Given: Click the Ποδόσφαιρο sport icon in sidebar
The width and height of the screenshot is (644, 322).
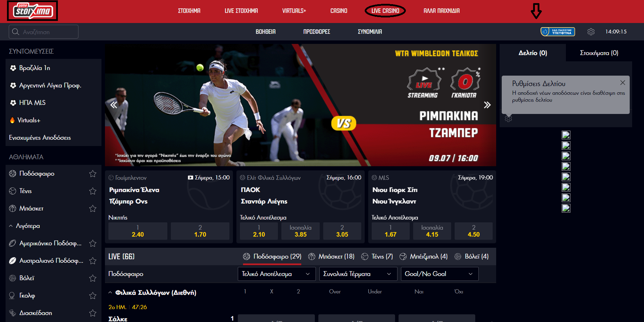Looking at the screenshot, I should click(13, 174).
